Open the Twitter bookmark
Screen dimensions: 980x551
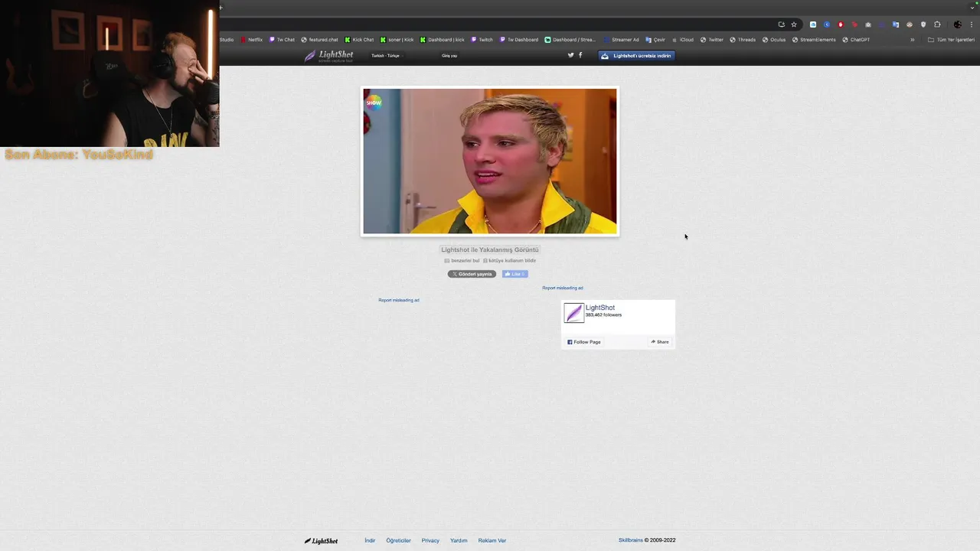[x=712, y=40]
